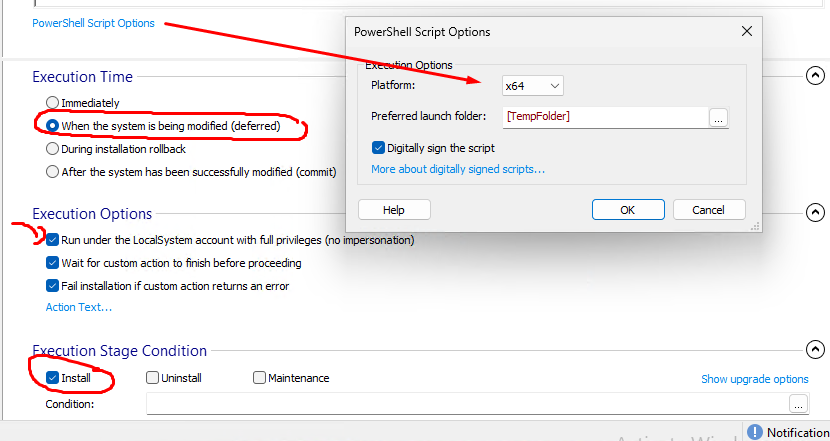Click the Preferred launch folder input field
This screenshot has width=830, height=441.
click(606, 117)
